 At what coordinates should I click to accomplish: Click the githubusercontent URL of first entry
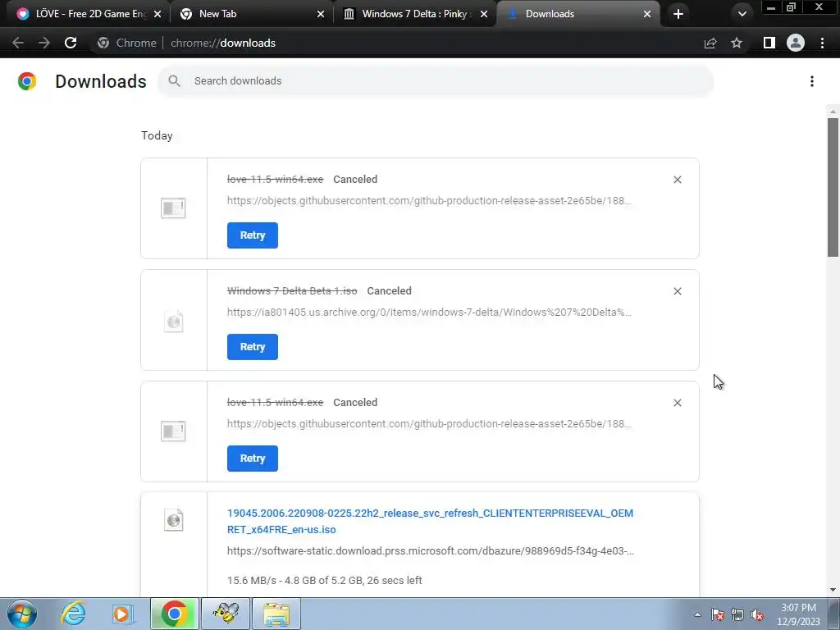coord(429,201)
